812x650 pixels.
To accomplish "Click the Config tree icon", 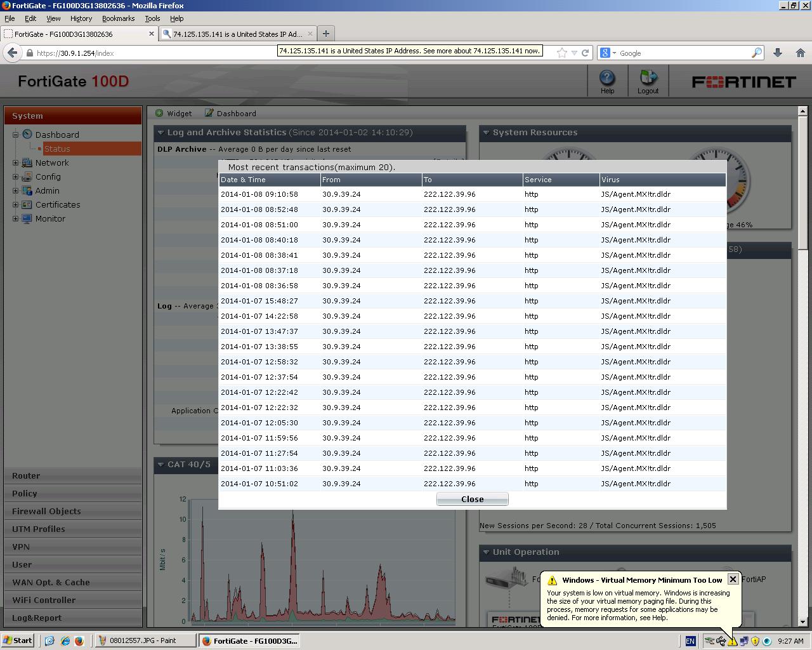I will pyautogui.click(x=27, y=176).
